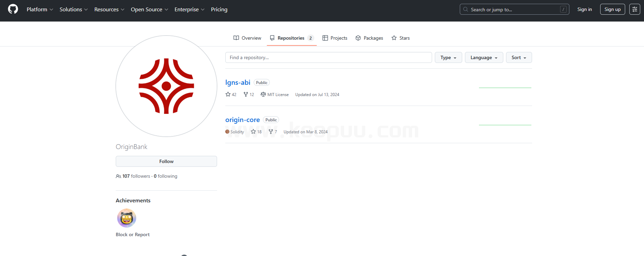Click 'Updated on Jul 13, 2024' text
Viewport: 644px width, 256px height.
coord(317,95)
